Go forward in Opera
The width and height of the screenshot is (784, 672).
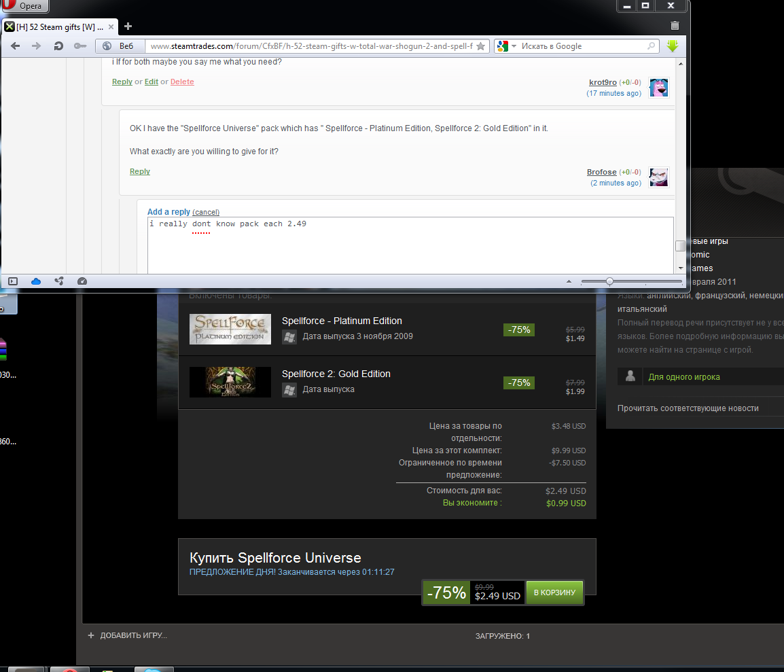pos(36,46)
